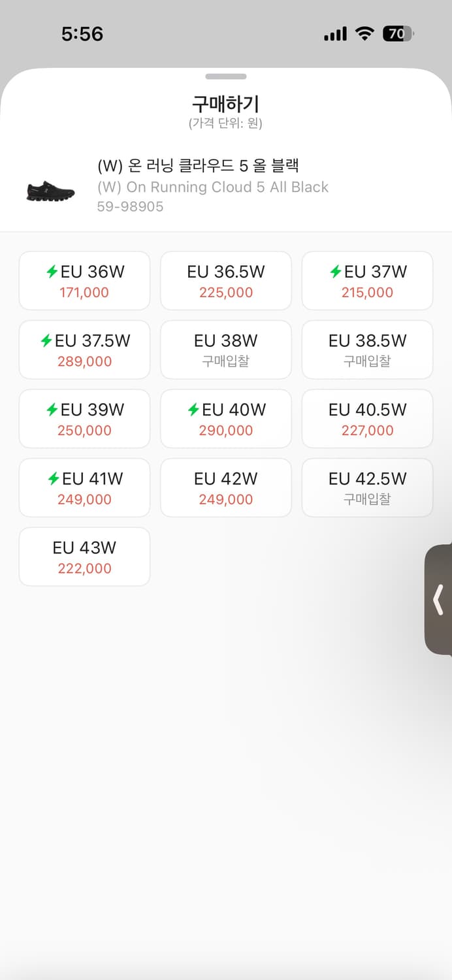Screen dimensions: 452x980
Task: Tap the Wi-Fi status icon
Action: click(364, 34)
